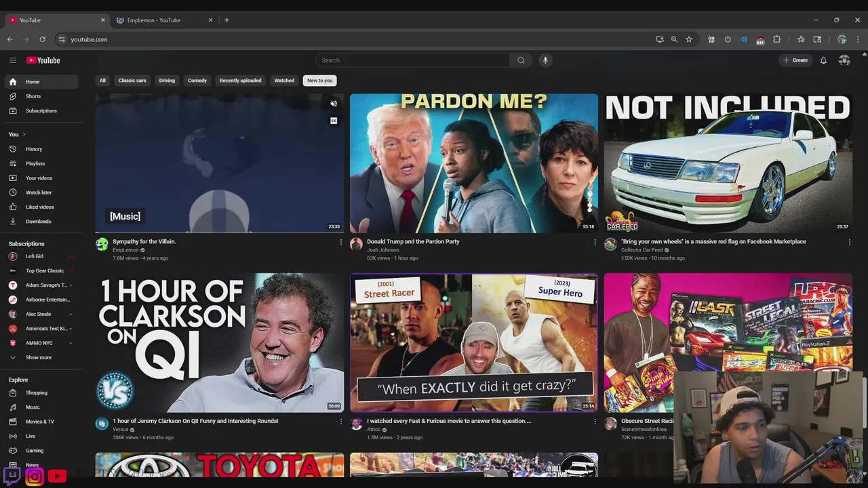Play the Not Included white Lexus thumbnail
The width and height of the screenshot is (868, 488).
pos(728,163)
